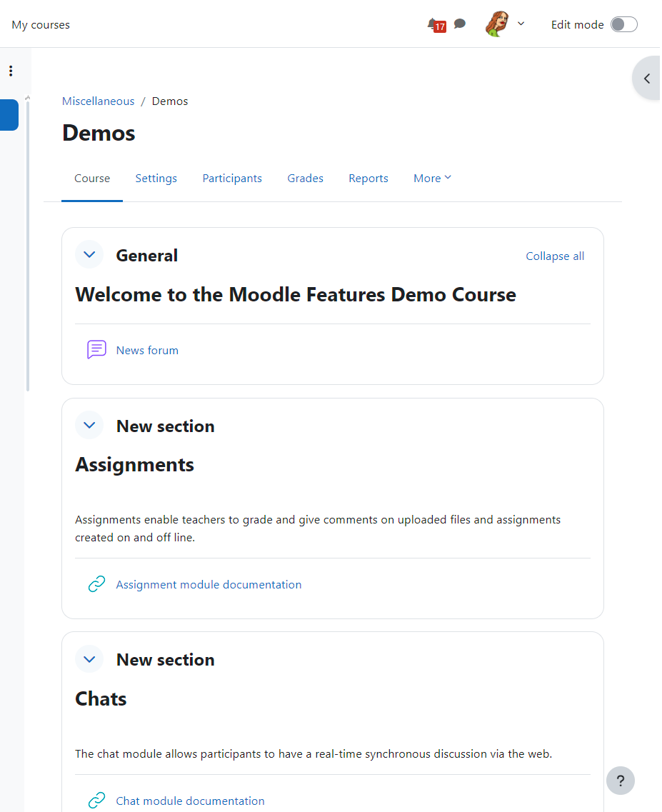Collapse the General section chevron
This screenshot has width=662, height=812.
click(89, 254)
